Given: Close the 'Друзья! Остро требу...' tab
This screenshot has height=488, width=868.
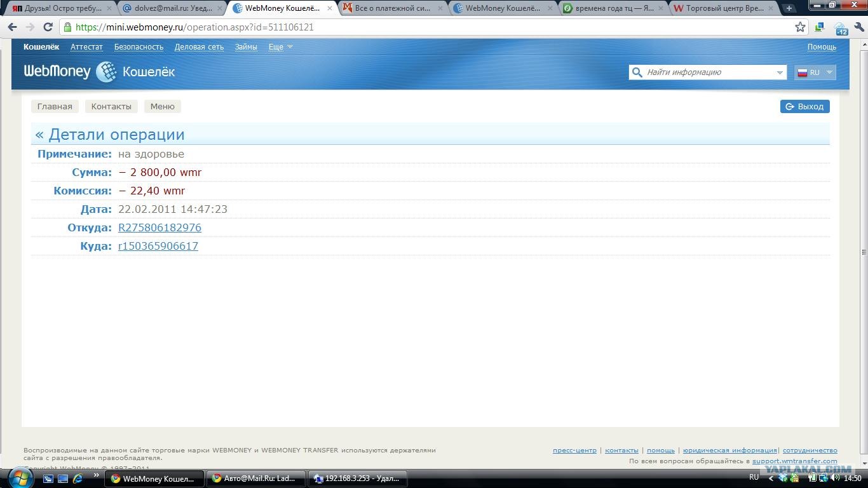Looking at the screenshot, I should (x=109, y=8).
